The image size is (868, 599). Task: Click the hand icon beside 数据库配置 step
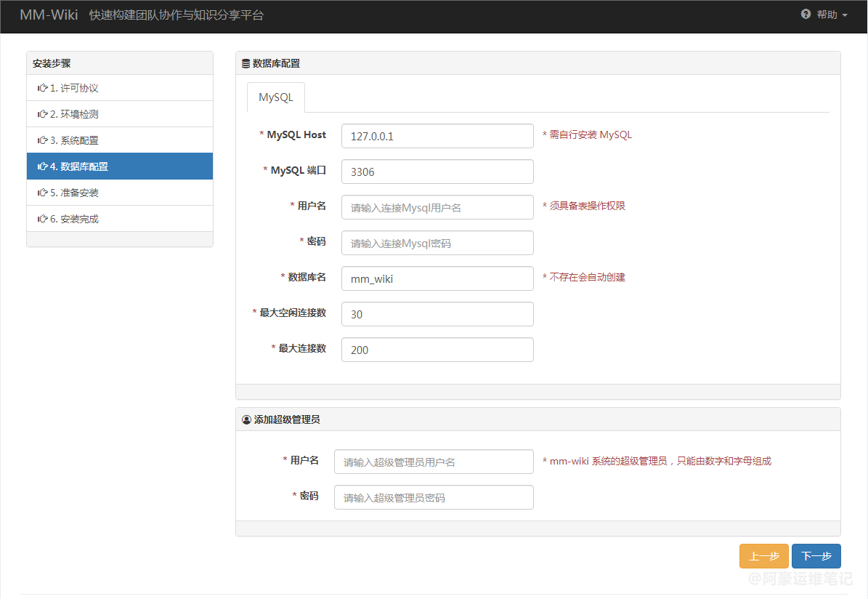point(42,166)
